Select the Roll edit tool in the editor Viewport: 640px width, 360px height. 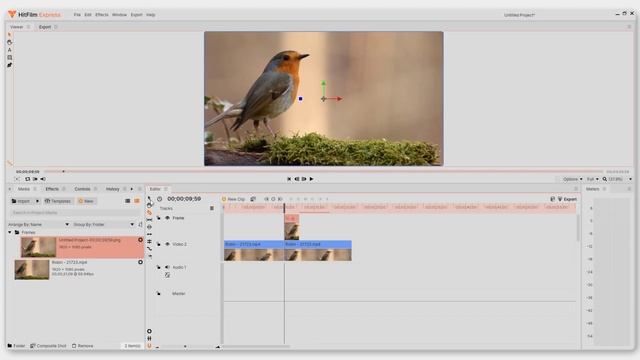pyautogui.click(x=149, y=241)
